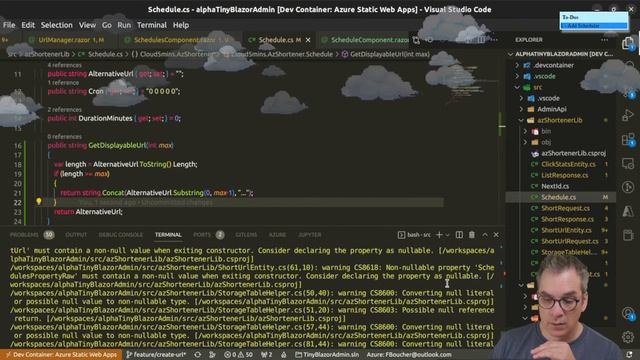Open the notifications bell in status bar

coord(629,355)
